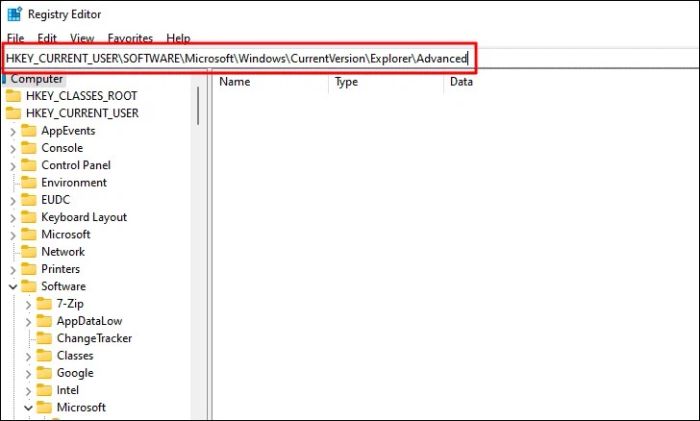Expand the AppDataLow key

coord(28,322)
